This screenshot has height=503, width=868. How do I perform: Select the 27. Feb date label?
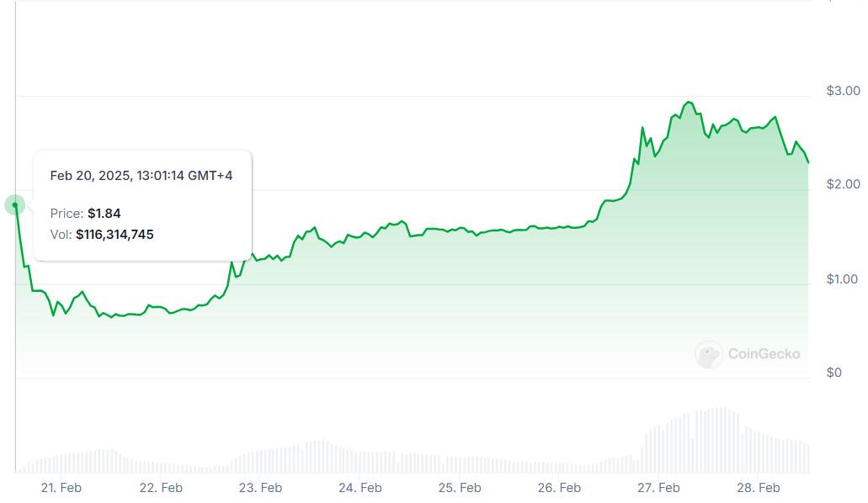click(658, 488)
